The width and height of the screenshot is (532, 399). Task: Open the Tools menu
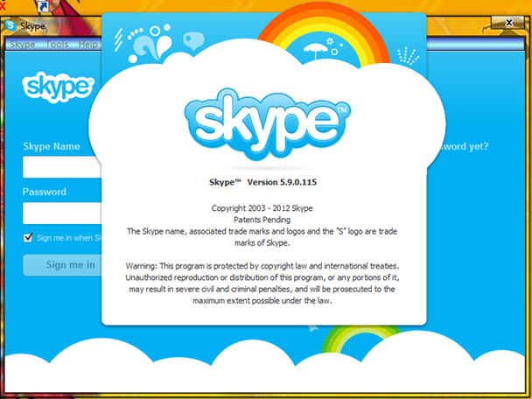tap(57, 45)
